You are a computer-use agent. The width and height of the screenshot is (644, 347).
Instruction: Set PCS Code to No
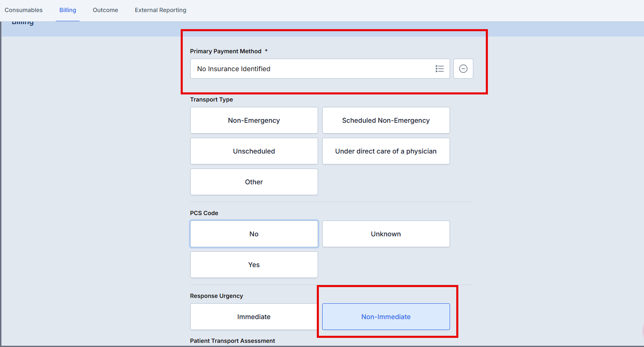pyautogui.click(x=254, y=234)
